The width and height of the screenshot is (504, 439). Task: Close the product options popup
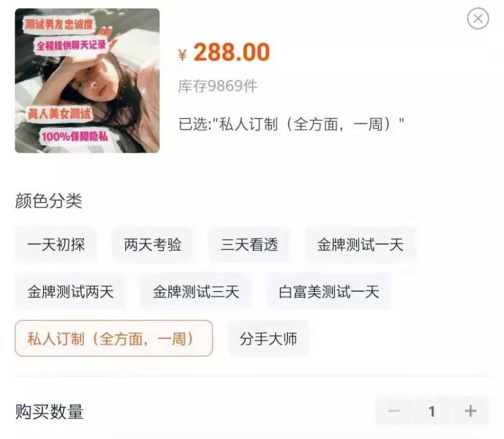pyautogui.click(x=478, y=19)
